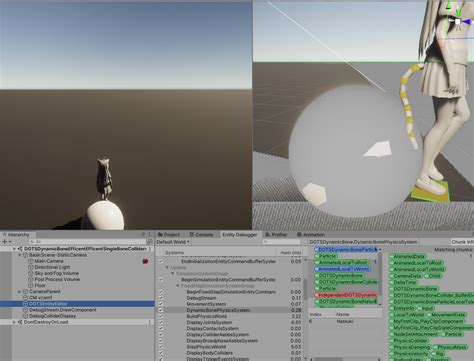Expand the CameraParent node
The image size is (474, 361).
(x=20, y=291)
